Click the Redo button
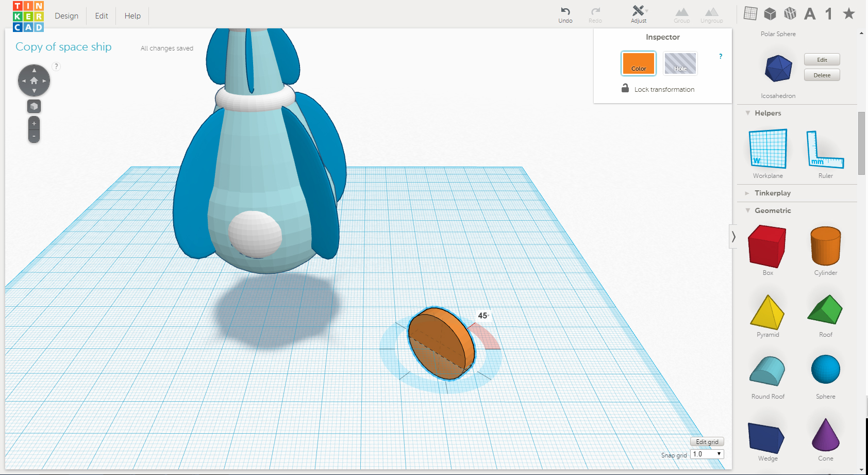This screenshot has width=868, height=475. click(x=595, y=14)
